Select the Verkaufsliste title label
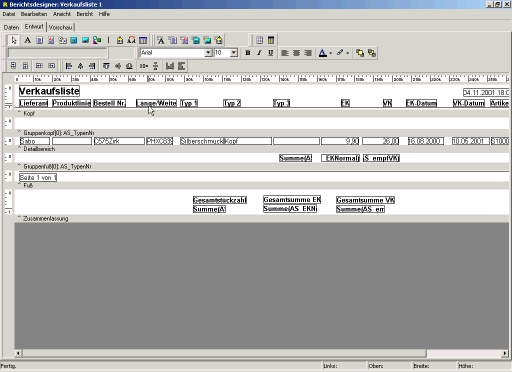Image resolution: width=512 pixels, height=372 pixels. point(49,91)
